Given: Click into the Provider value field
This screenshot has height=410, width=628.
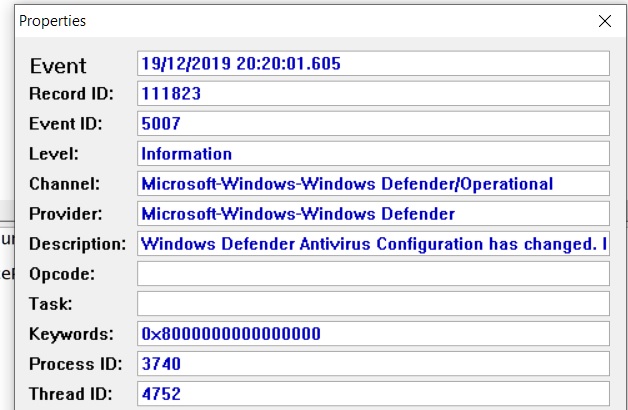Looking at the screenshot, I should (373, 214).
